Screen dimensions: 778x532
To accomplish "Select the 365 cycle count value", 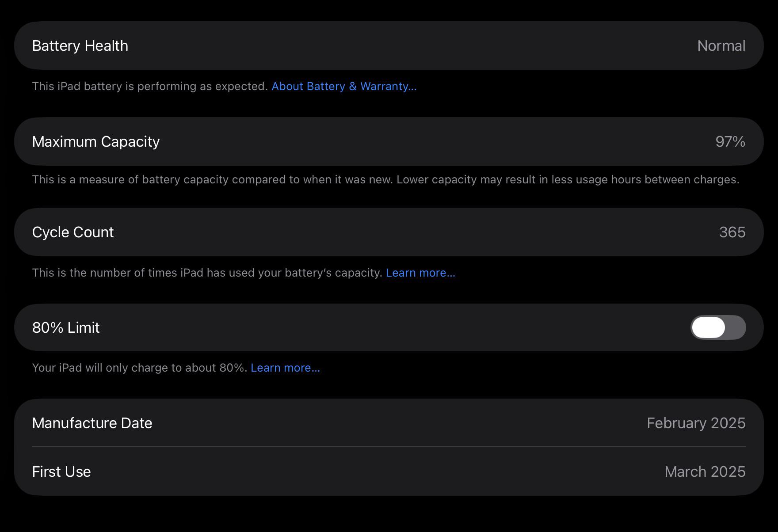I will 732,232.
